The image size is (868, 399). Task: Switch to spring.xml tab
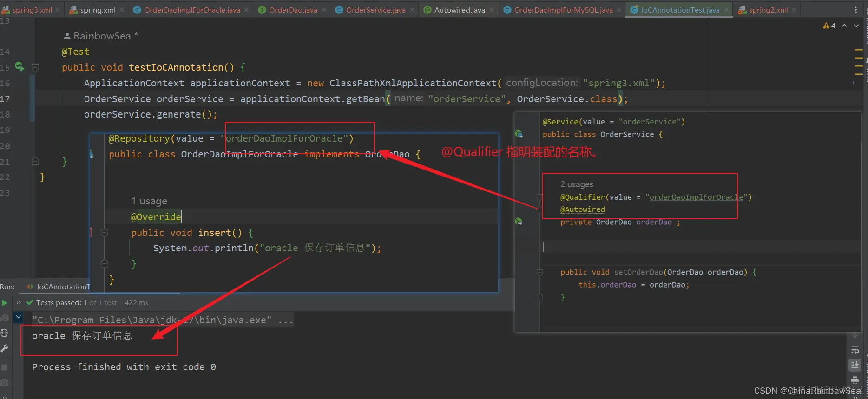tap(97, 10)
